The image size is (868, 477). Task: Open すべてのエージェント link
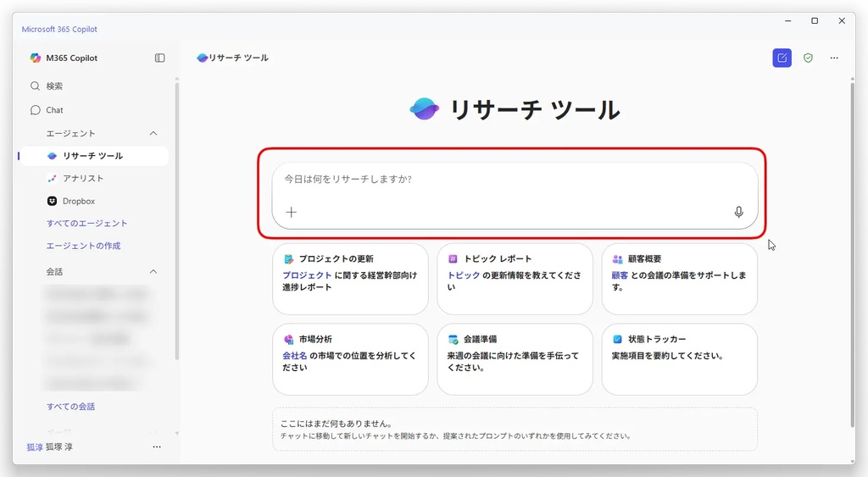(87, 224)
